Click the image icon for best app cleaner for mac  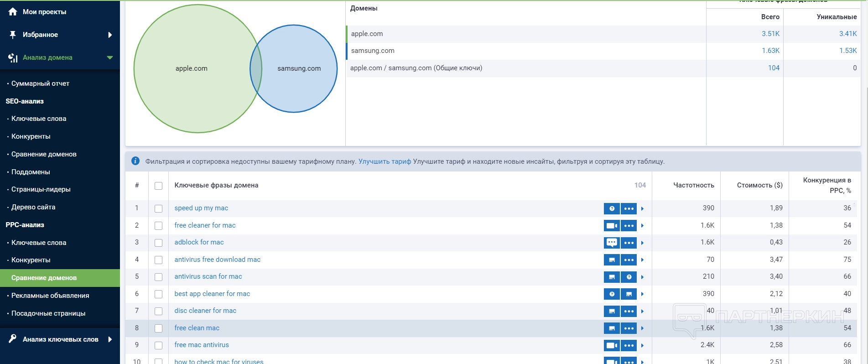click(x=629, y=294)
